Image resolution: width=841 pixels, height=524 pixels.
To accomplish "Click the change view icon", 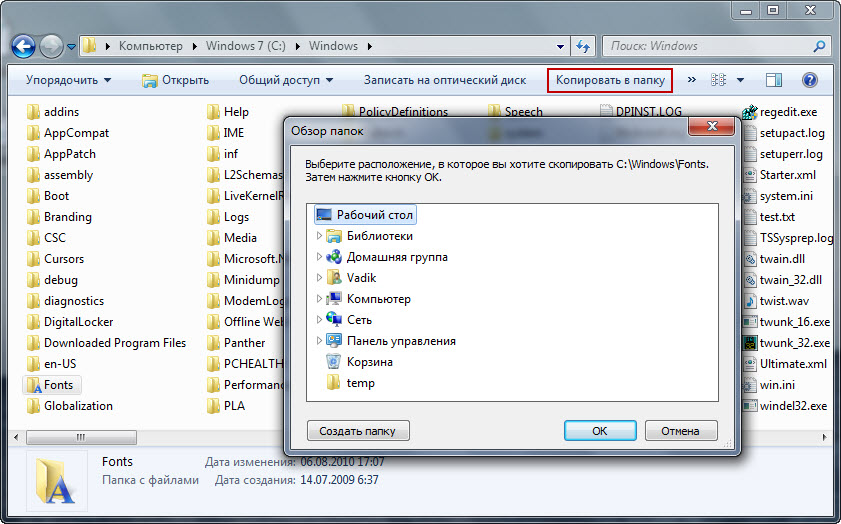I will tap(718, 80).
